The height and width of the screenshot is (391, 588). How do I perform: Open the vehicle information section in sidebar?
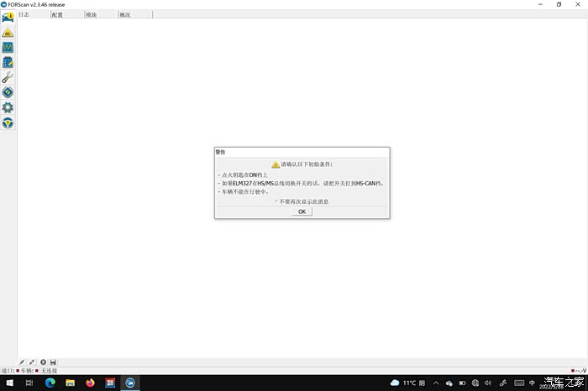coord(8,18)
